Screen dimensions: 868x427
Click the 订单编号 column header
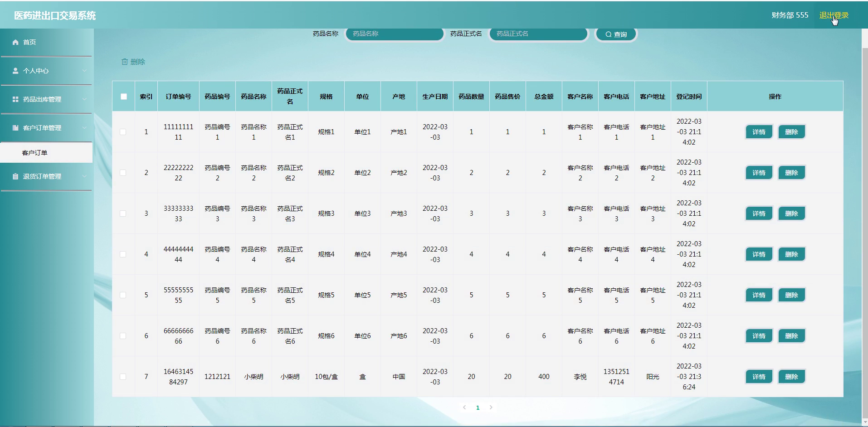(x=178, y=97)
